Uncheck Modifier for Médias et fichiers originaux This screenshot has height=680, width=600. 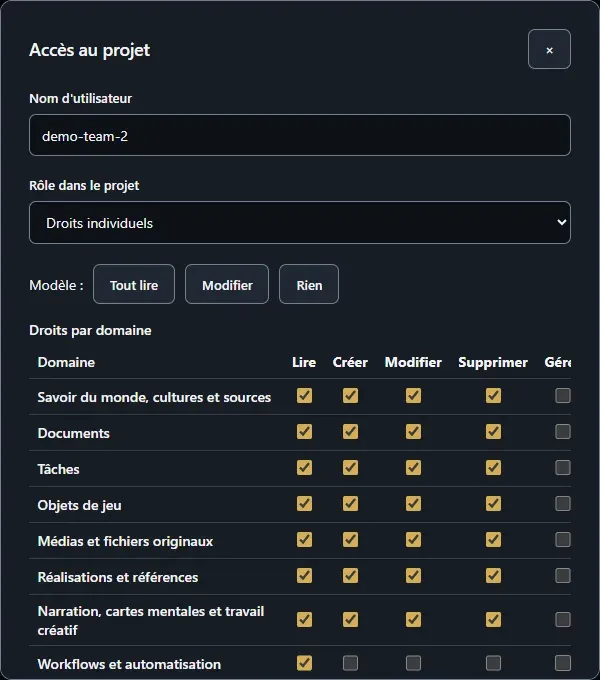tap(413, 539)
